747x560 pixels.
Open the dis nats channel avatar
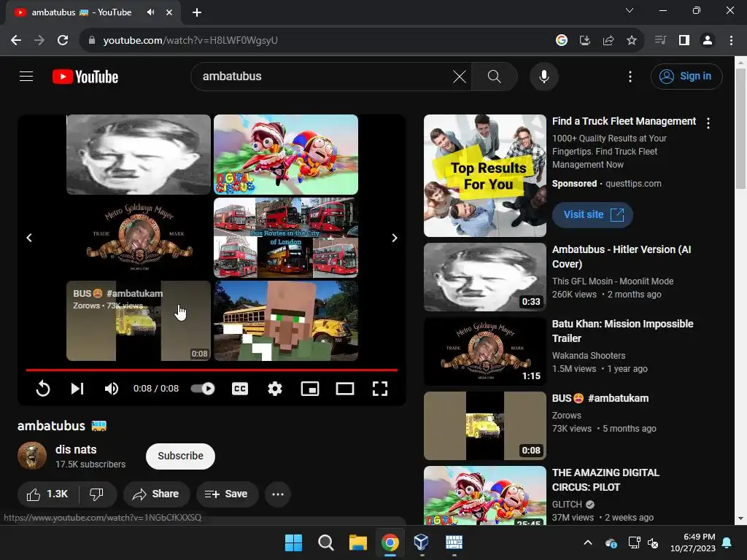32,456
